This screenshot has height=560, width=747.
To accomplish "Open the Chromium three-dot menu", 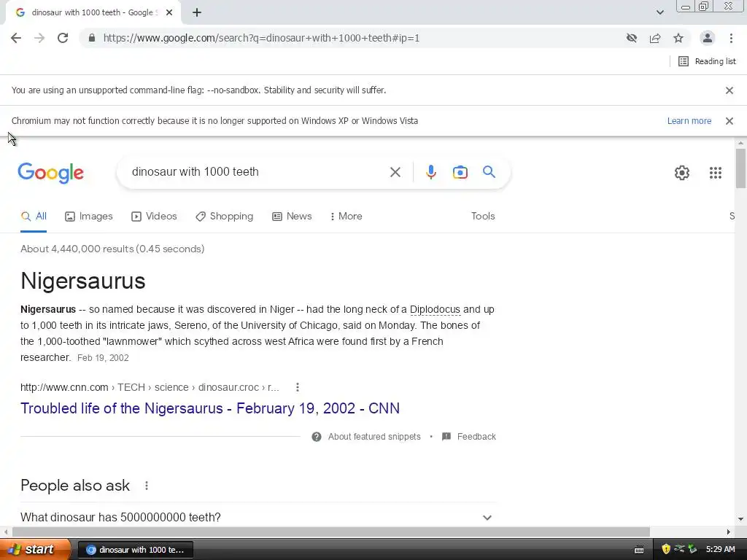I will point(731,38).
